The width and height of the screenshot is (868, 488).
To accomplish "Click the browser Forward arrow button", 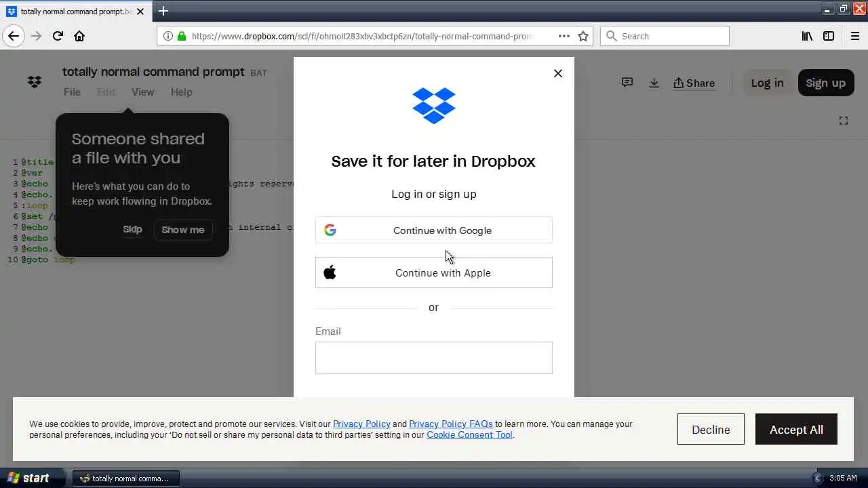I will pos(36,36).
